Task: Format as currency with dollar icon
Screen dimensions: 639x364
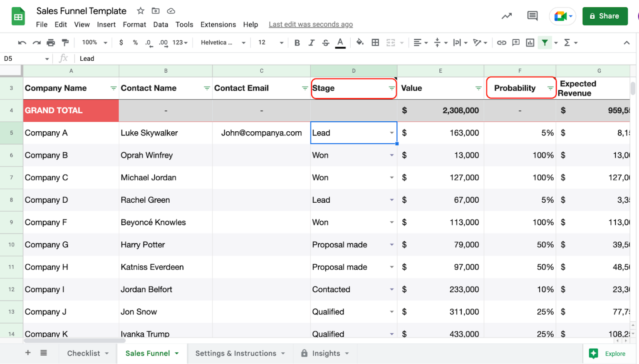Action: [121, 42]
